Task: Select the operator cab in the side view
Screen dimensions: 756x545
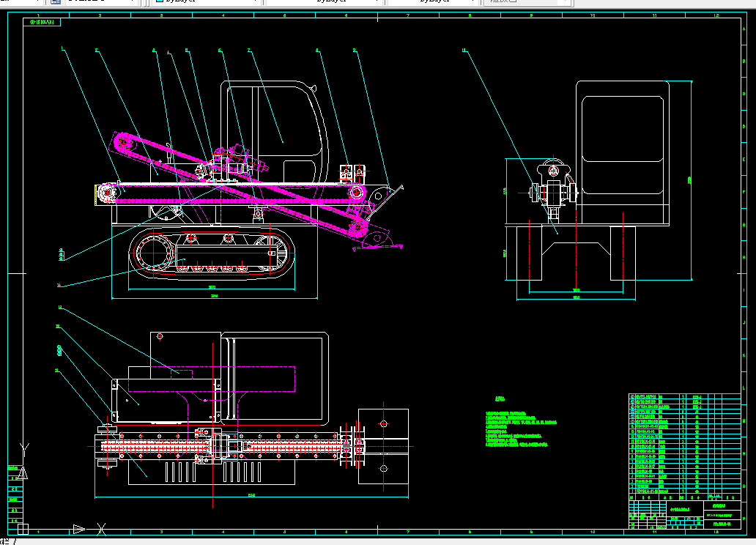Action: click(275, 132)
